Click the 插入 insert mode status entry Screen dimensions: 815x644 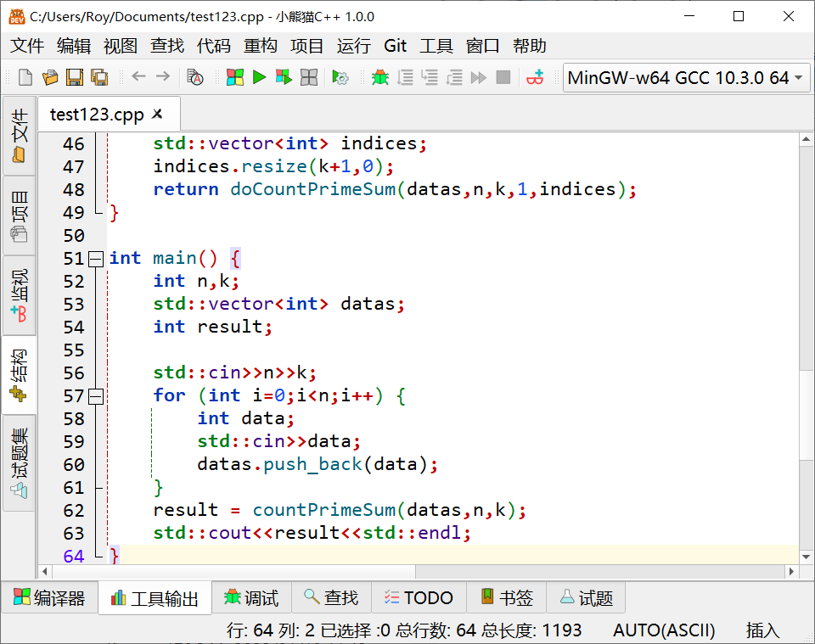click(762, 630)
